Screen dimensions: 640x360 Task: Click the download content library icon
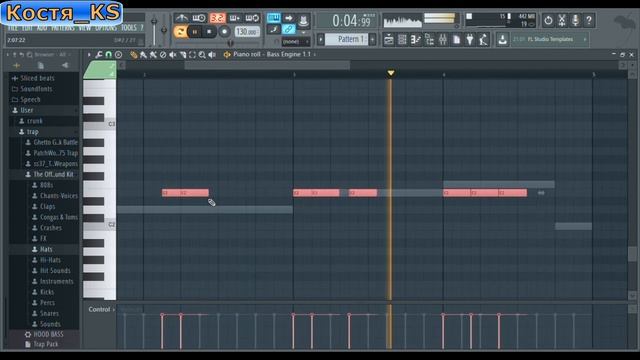[x=502, y=40]
